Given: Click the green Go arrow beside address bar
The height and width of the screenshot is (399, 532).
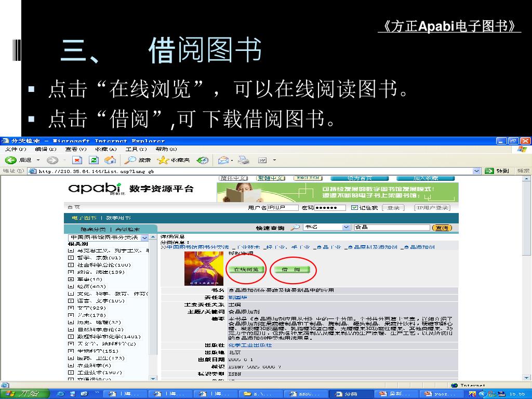Looking at the screenshot, I should pos(489,171).
